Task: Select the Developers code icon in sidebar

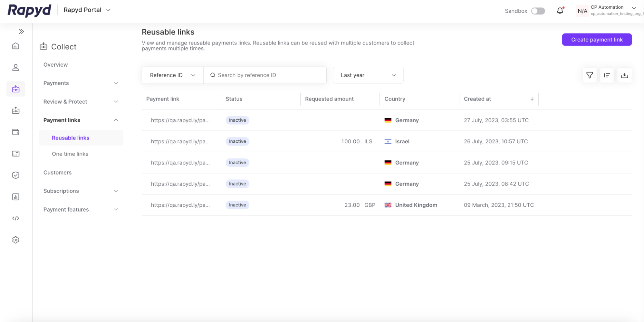Action: (15, 218)
